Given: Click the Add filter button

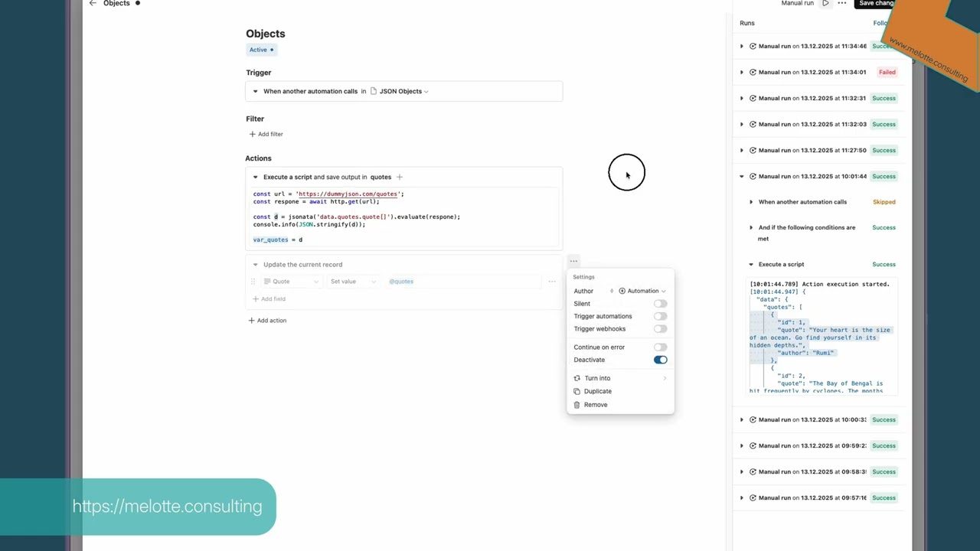Looking at the screenshot, I should (266, 134).
